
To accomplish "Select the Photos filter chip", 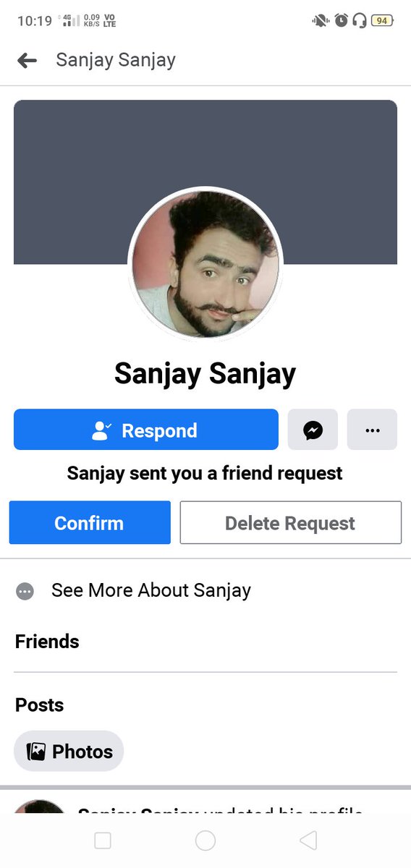I will point(69,752).
